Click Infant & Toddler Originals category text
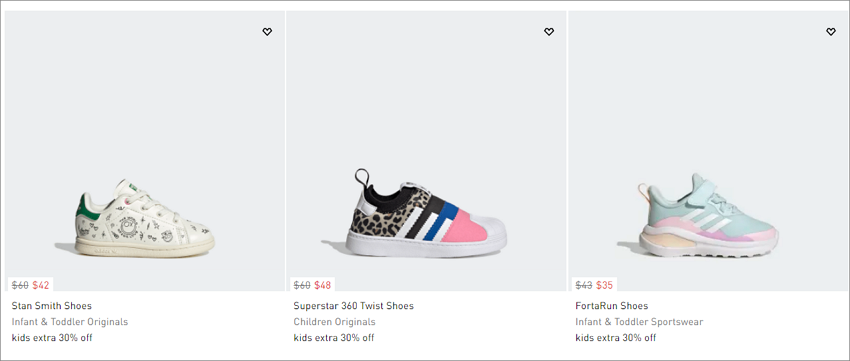The width and height of the screenshot is (850, 361). tap(70, 321)
